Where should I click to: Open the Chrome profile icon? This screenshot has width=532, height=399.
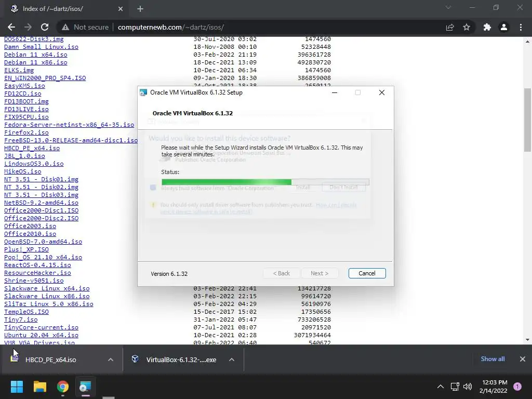pos(504,27)
